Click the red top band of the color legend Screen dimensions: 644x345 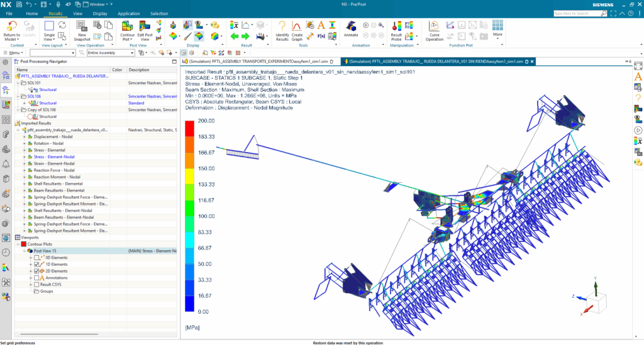(189, 128)
